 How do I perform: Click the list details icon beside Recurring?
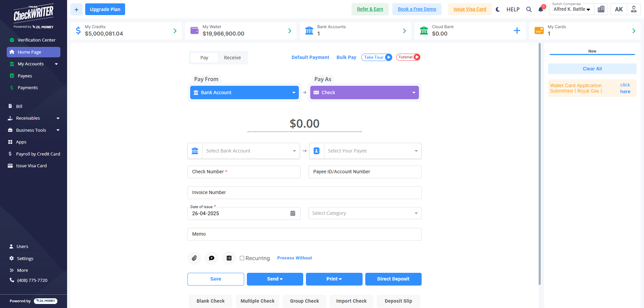[x=229, y=258]
